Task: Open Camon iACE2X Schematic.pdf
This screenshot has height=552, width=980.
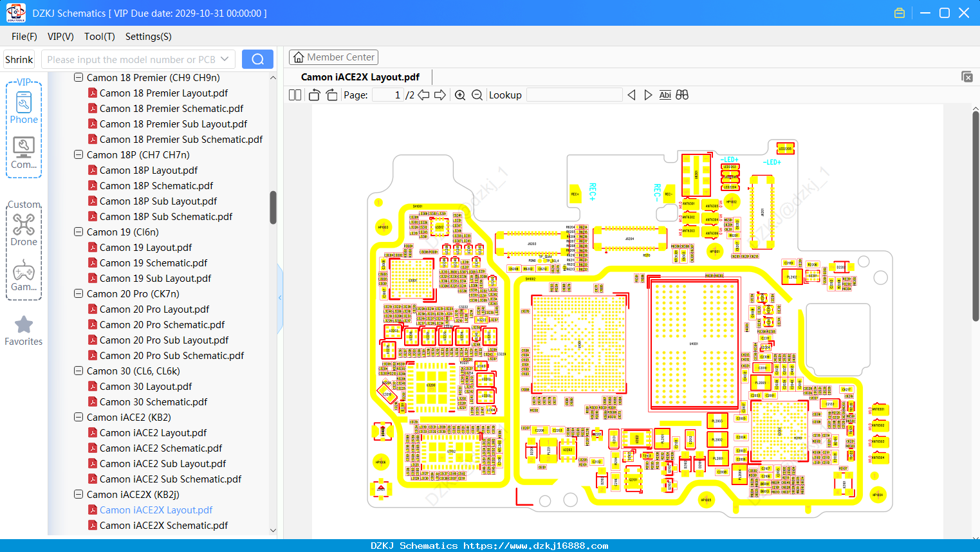Action: (x=163, y=526)
